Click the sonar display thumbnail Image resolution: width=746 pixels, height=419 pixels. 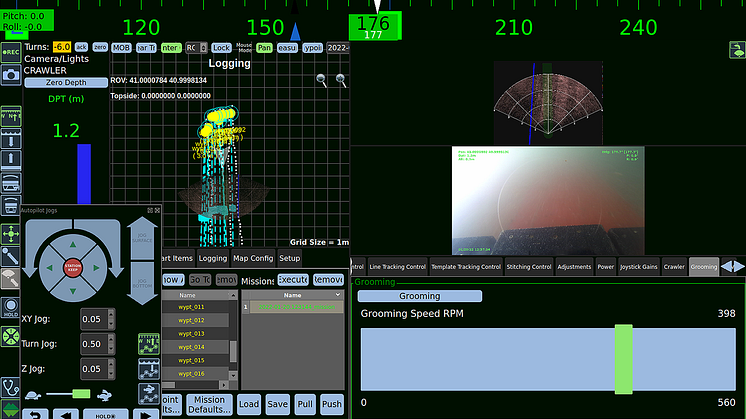(548, 103)
